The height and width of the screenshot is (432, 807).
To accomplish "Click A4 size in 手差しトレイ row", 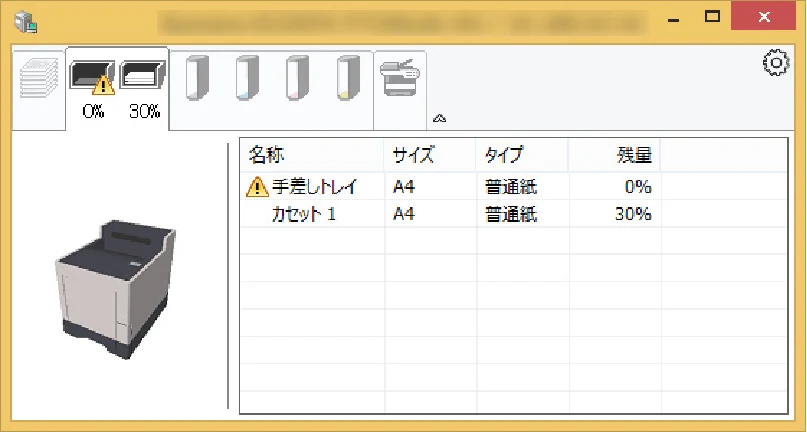I will pos(404,187).
